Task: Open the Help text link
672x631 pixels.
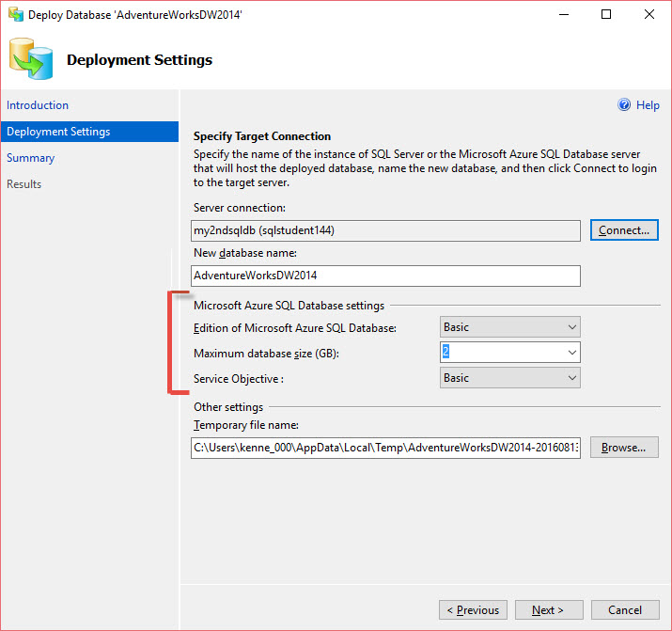Action: pos(648,105)
